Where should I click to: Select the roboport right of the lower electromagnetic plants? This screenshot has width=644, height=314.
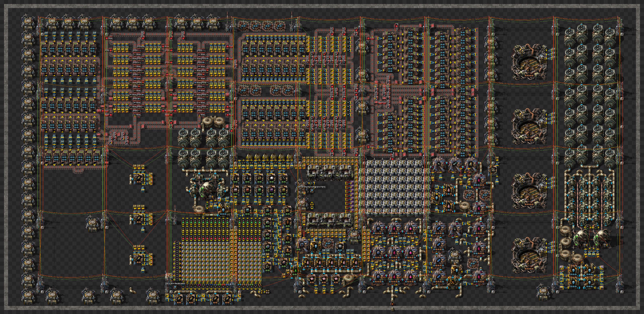pyautogui.click(x=354, y=235)
